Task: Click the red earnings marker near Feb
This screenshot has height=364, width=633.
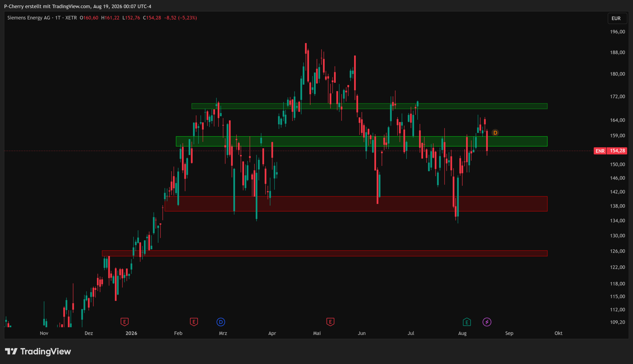Action: point(194,322)
